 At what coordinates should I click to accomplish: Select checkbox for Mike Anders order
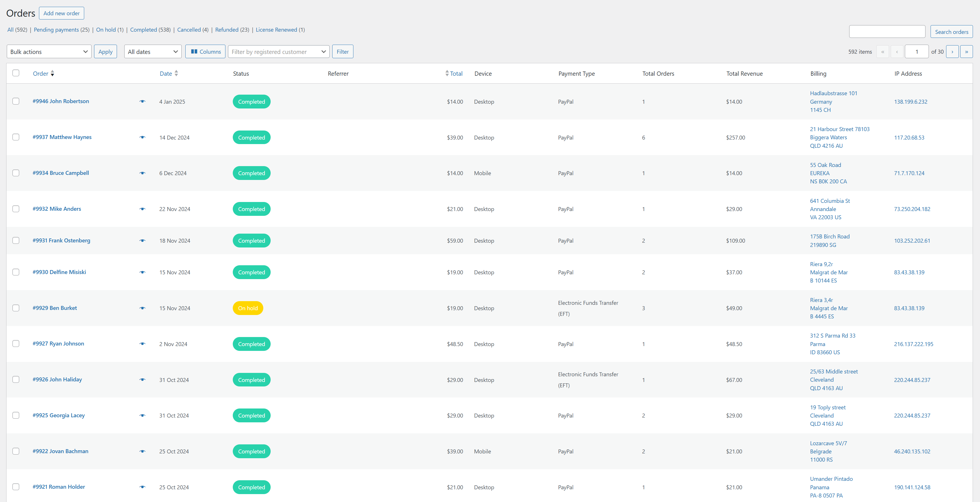[16, 209]
